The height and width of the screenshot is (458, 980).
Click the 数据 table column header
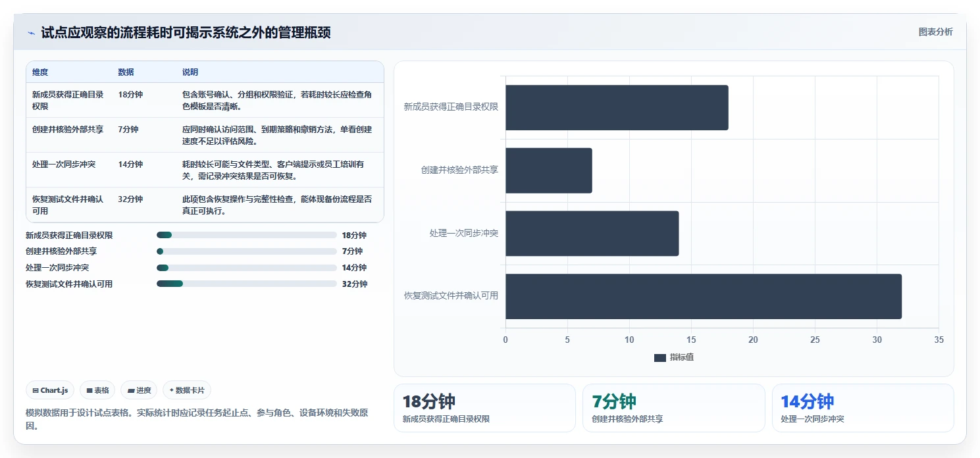click(126, 72)
